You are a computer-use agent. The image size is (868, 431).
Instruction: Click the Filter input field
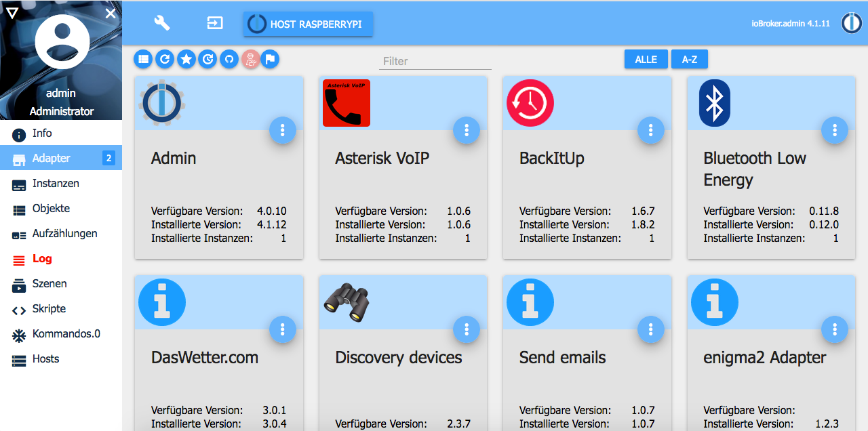[435, 61]
